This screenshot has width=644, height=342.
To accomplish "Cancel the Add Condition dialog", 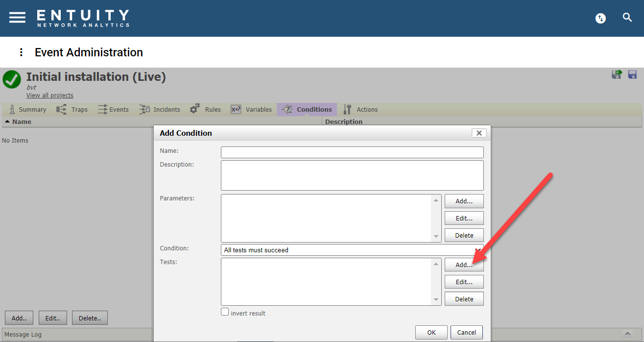I will [x=467, y=332].
